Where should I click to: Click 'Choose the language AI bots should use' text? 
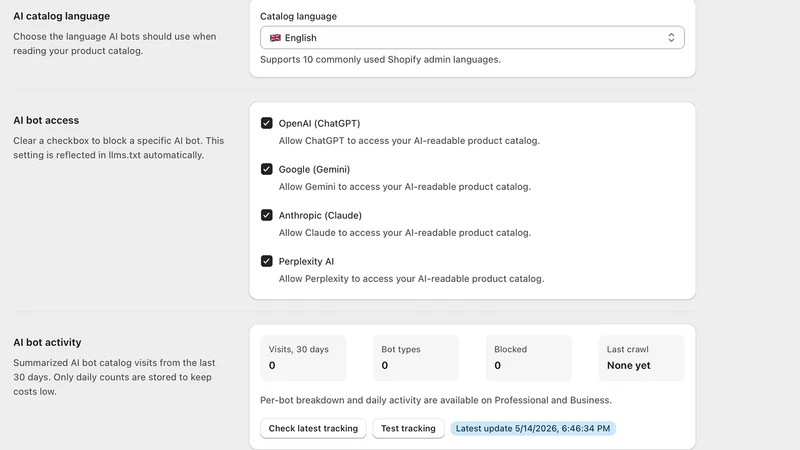[115, 44]
